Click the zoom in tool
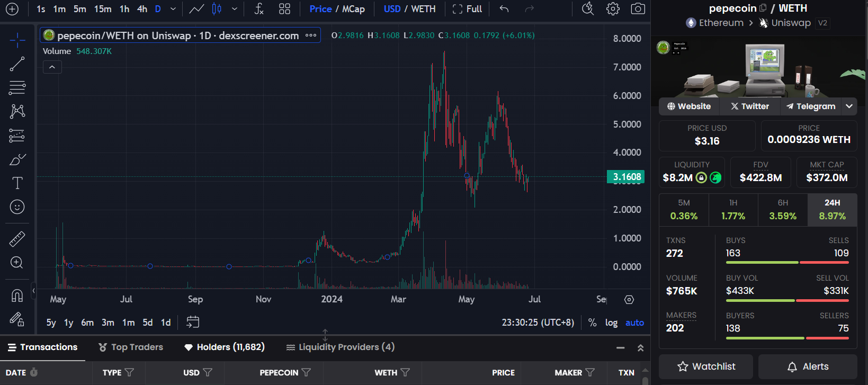Screen dimensions: 868x385 coord(17,263)
